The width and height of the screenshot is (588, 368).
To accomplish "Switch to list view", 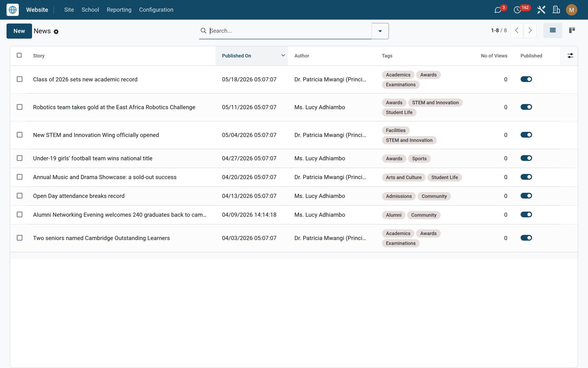I will tap(553, 31).
